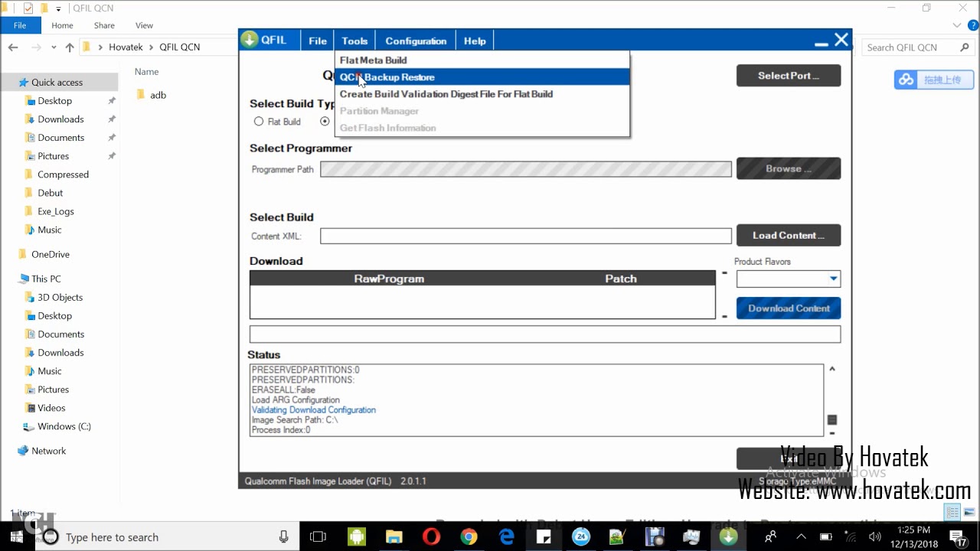
Task: Open the Help menu in QFIL
Action: tap(475, 41)
